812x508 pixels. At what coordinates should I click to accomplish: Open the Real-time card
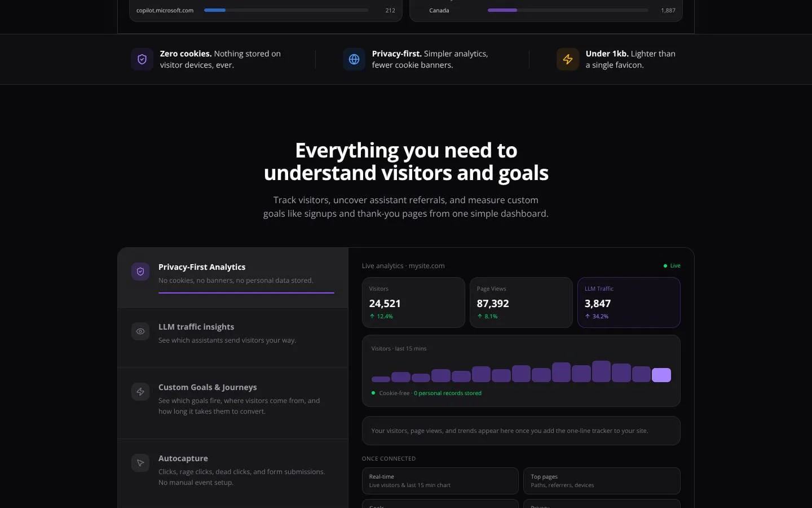pyautogui.click(x=440, y=481)
